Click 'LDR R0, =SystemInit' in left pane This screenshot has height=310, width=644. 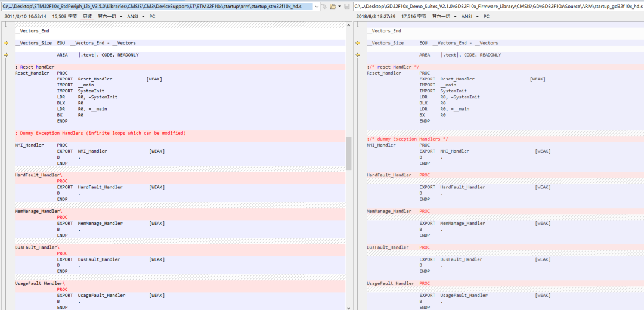[x=87, y=97]
